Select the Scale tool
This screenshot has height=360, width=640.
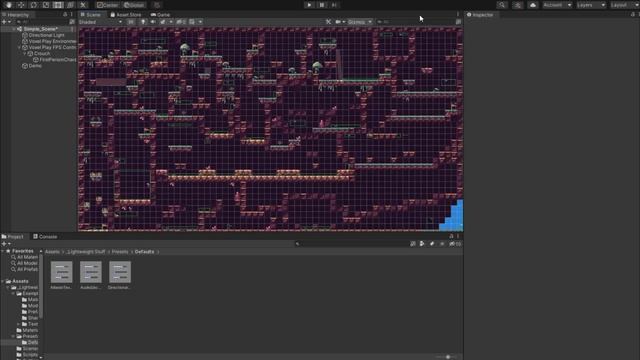point(46,5)
